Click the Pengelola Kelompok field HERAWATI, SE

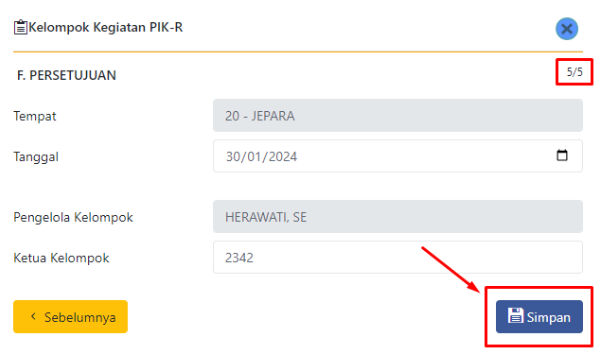[x=398, y=217]
